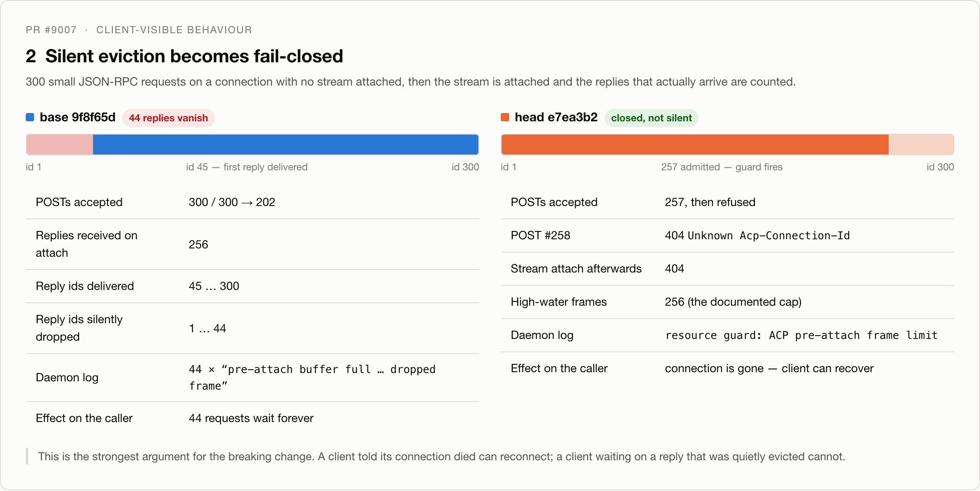Select the 'id 45 — first reply delivered' marker
The height and width of the screenshot is (491, 980).
247,167
